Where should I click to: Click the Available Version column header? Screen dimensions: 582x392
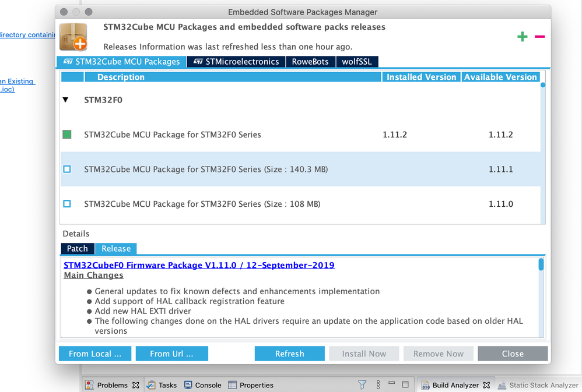click(x=500, y=77)
